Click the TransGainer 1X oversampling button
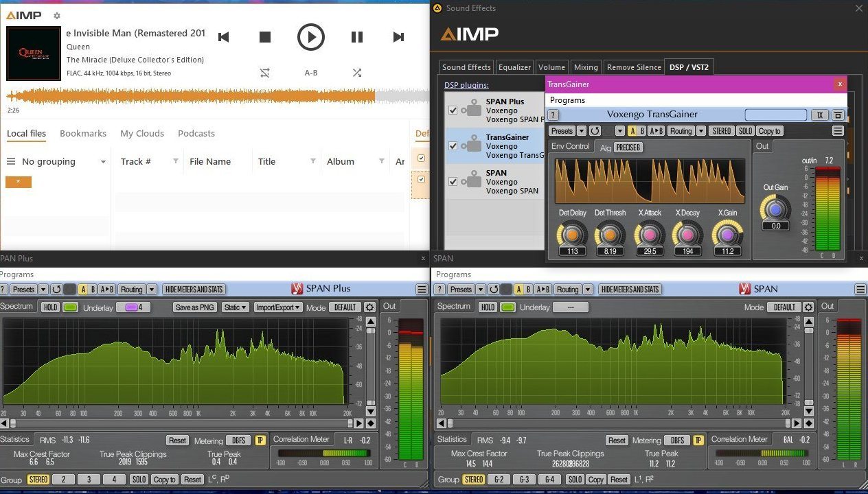The width and height of the screenshot is (868, 494). click(x=819, y=115)
